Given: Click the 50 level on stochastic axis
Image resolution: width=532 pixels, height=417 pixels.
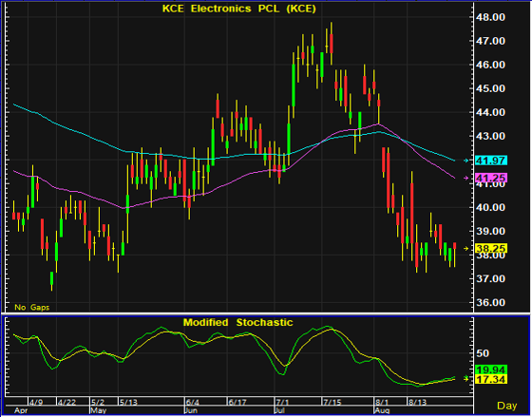Looking at the screenshot, I should coord(483,353).
